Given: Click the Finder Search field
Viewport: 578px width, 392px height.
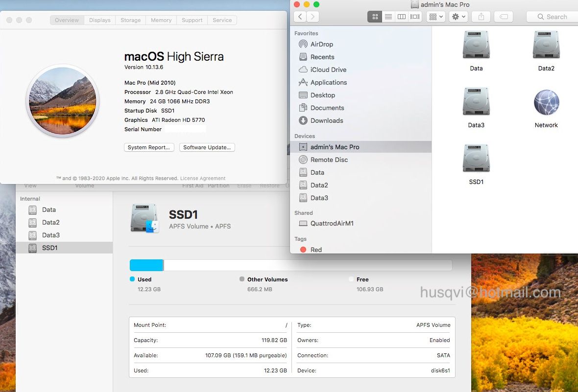Looking at the screenshot, I should coord(552,17).
